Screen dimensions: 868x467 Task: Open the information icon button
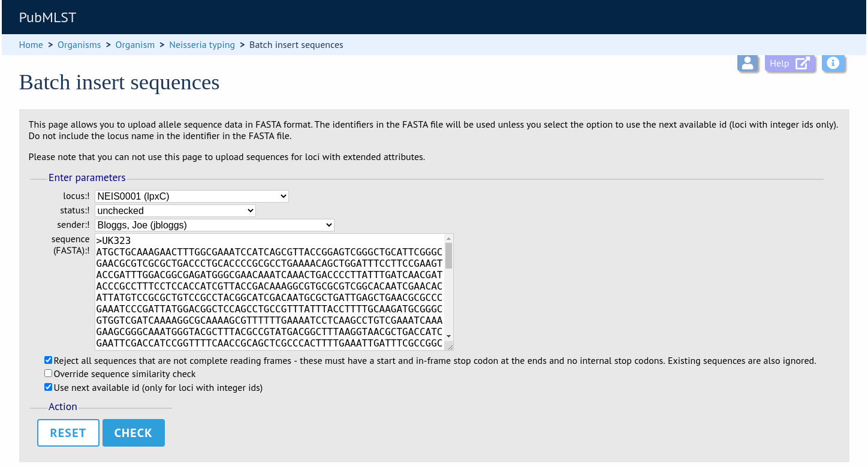(x=833, y=63)
